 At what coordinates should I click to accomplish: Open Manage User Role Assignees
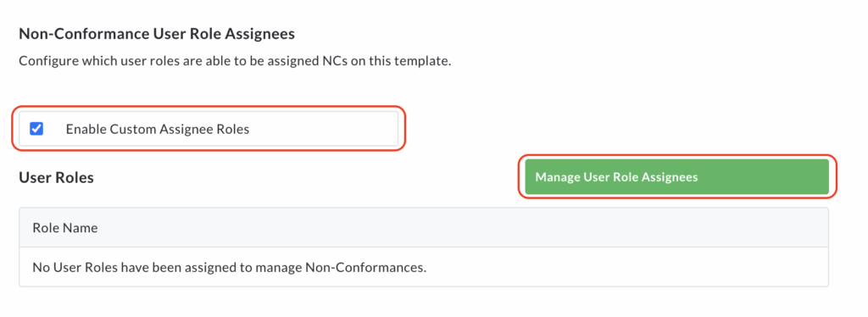pos(676,177)
